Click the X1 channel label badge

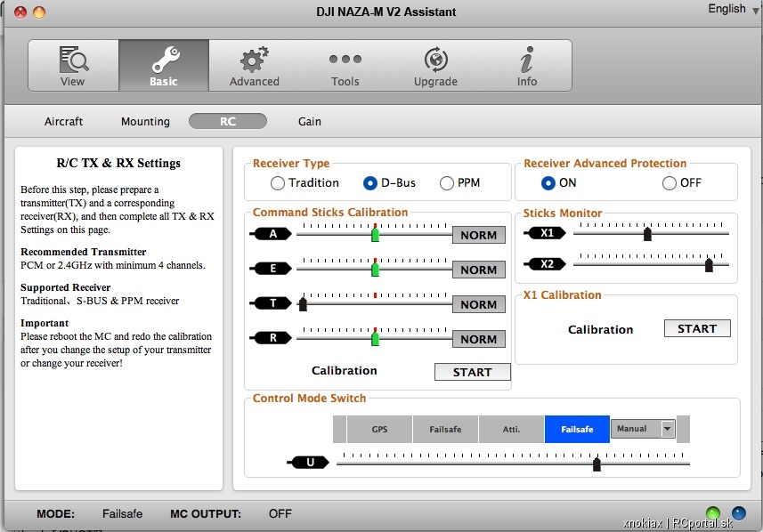click(546, 233)
